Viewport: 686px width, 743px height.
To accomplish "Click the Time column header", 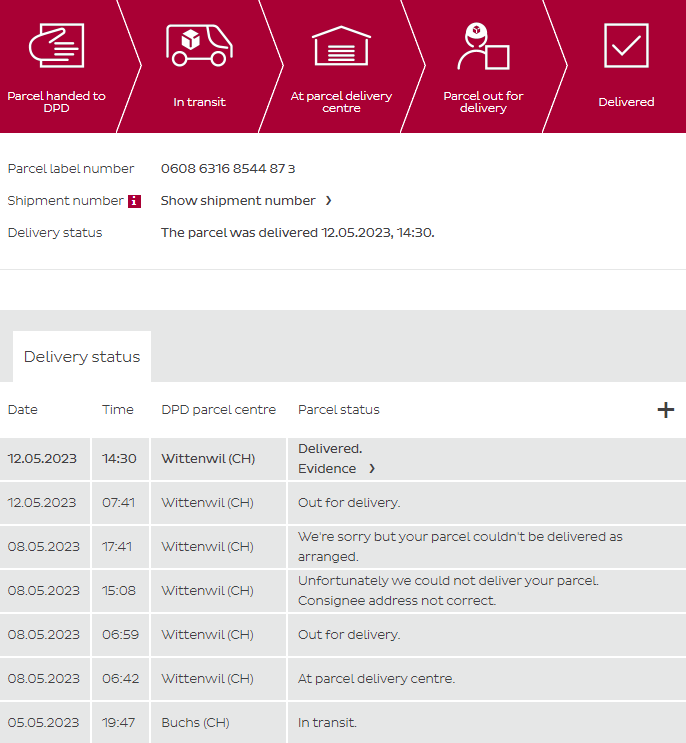I will pyautogui.click(x=117, y=410).
